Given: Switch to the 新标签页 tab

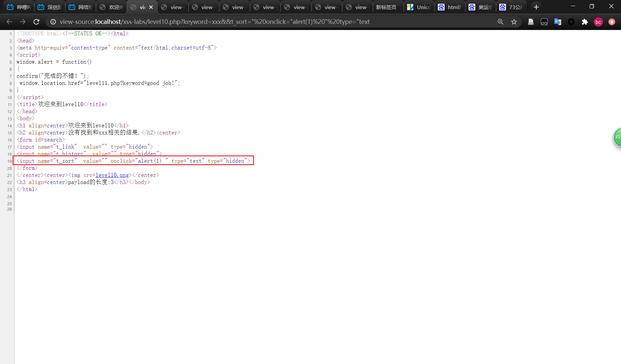Looking at the screenshot, I should [x=388, y=7].
